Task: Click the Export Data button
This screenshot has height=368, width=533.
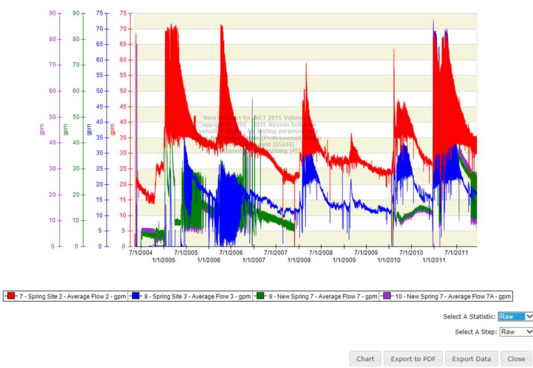Action: (471, 359)
